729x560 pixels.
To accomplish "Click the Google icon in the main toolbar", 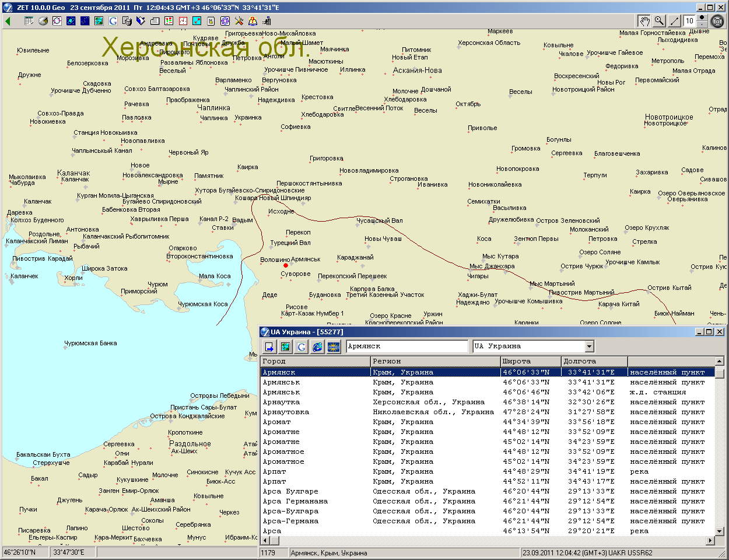I will tap(113, 21).
